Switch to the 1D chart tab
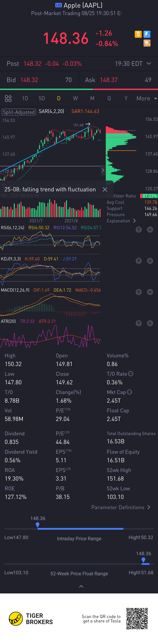Viewport: 158px width, 644px height. (x=25, y=98)
